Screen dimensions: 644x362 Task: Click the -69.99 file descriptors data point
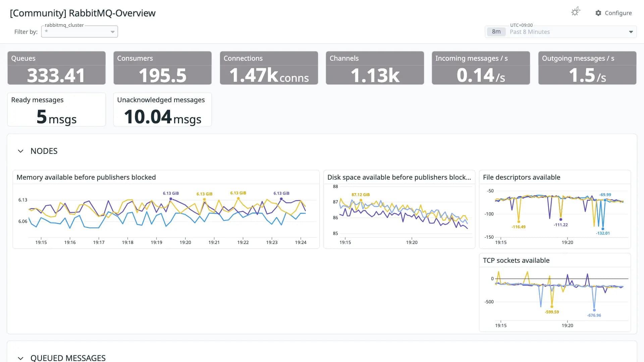click(605, 200)
